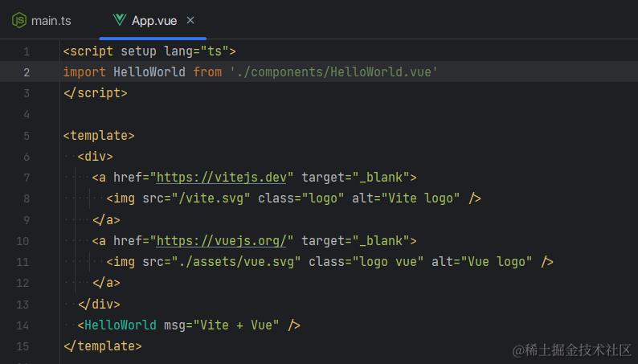Open the https://vitejs.dev link
Screen dimensions: 638x364
click(222, 178)
